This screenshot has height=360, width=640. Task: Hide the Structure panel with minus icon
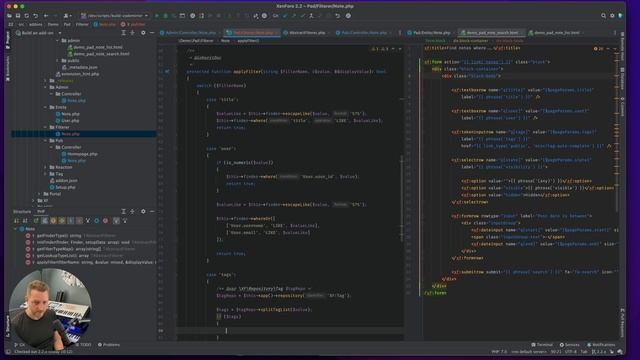click(x=152, y=211)
